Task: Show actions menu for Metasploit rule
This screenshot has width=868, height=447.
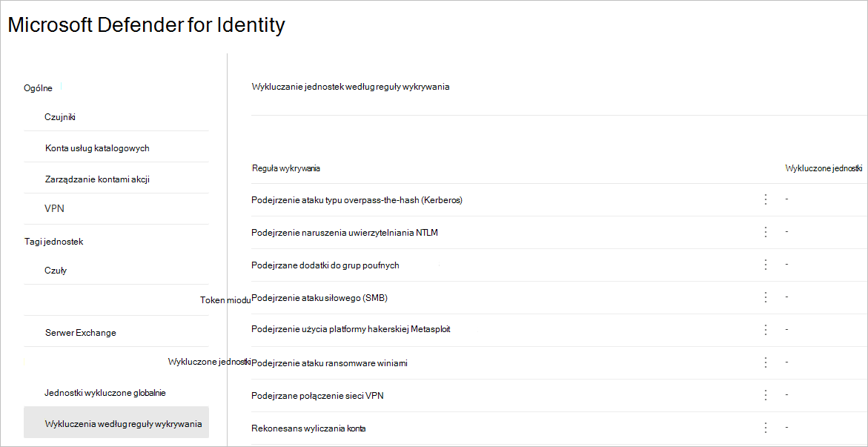Action: [x=766, y=329]
